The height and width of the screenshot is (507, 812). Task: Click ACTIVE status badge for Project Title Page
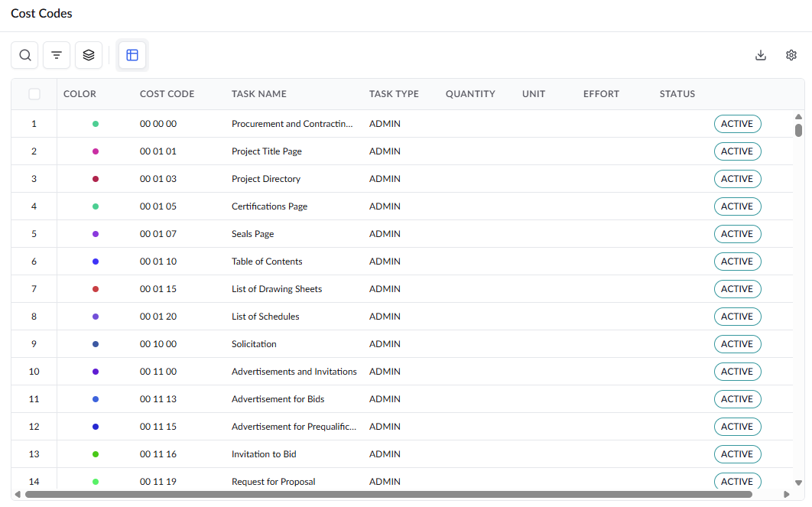pos(737,151)
